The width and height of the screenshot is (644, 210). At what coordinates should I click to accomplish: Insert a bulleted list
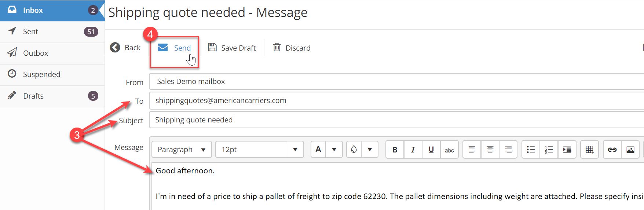[x=531, y=150]
